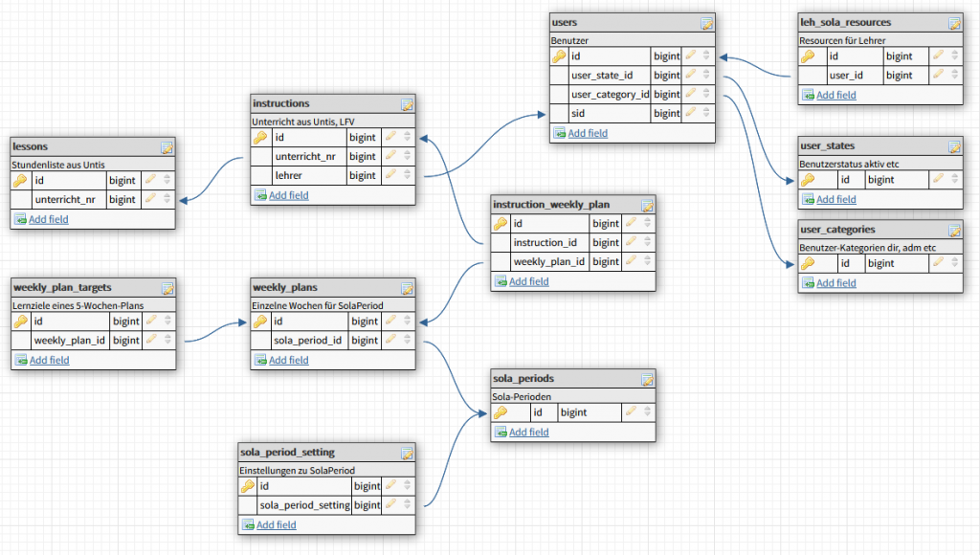
Task: Click key icon beside id in users table
Action: 560,56
